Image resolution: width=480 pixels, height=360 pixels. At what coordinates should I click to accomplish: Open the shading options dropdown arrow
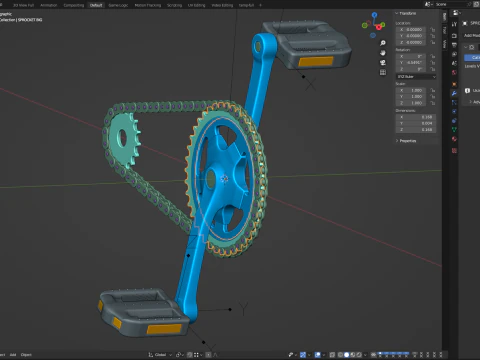(366, 355)
